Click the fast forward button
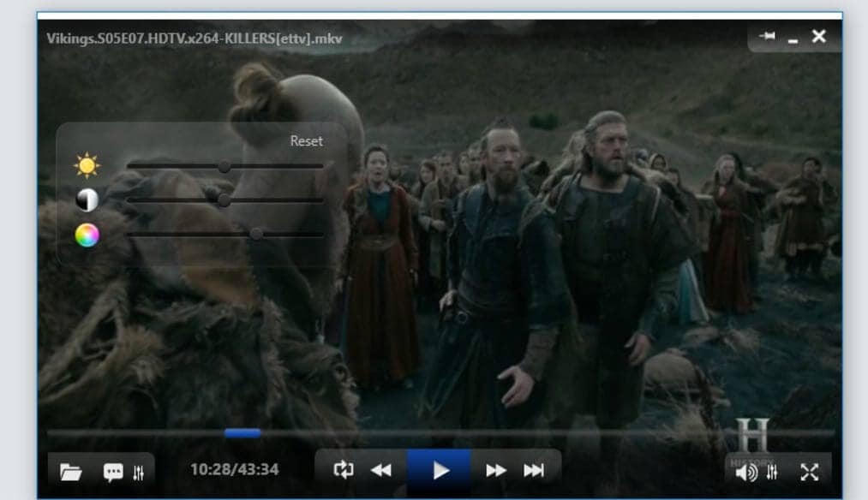 [495, 470]
